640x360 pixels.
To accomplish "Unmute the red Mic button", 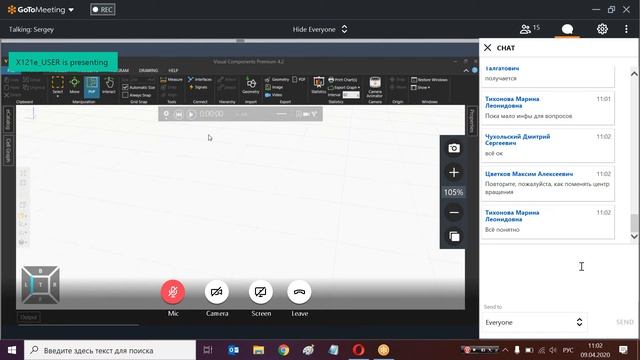I will tap(173, 292).
